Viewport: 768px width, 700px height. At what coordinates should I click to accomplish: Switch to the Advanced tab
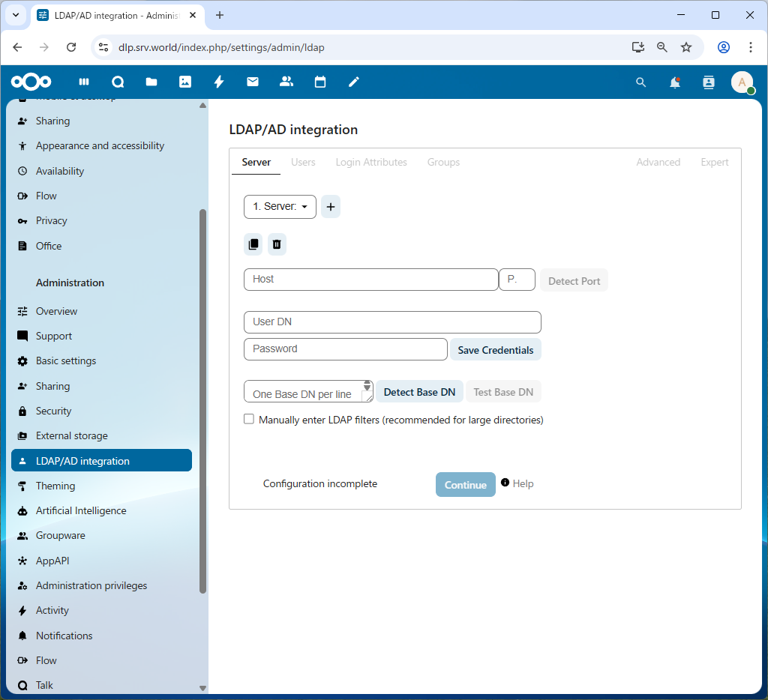coord(658,163)
